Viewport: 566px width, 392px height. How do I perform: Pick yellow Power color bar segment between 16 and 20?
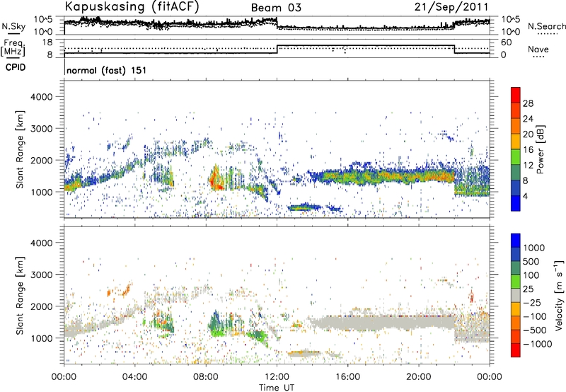tap(516, 142)
